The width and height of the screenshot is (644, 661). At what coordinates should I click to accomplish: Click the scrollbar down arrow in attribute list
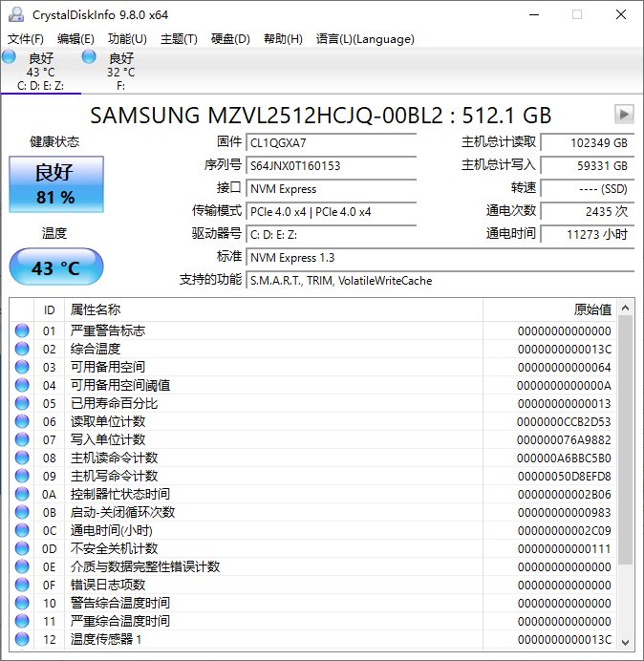[x=626, y=641]
